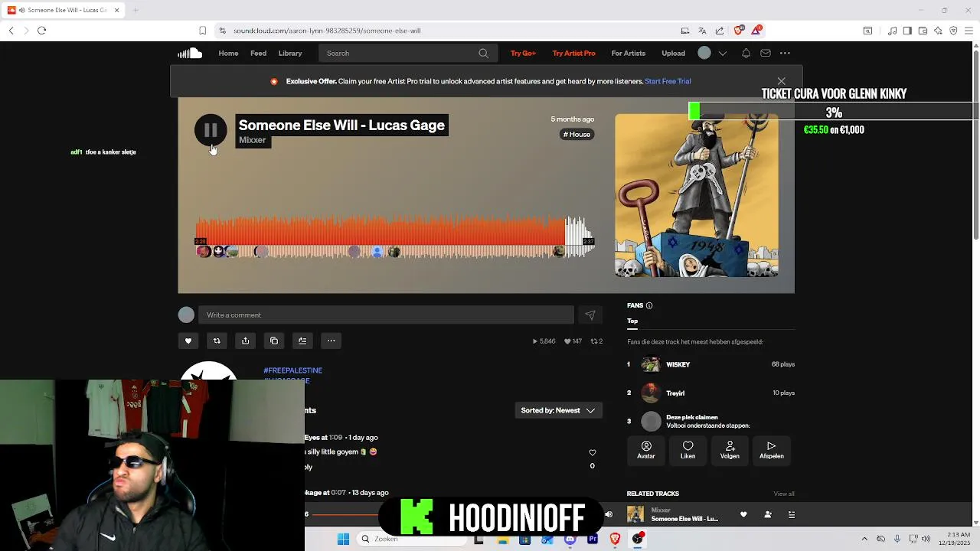Pause the playing track
This screenshot has height=551, width=980.
(211, 130)
